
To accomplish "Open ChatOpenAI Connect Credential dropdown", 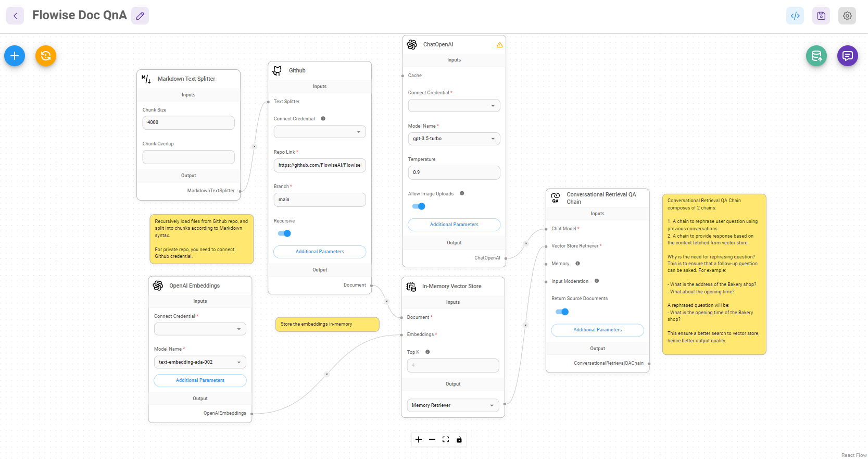I will (x=454, y=106).
